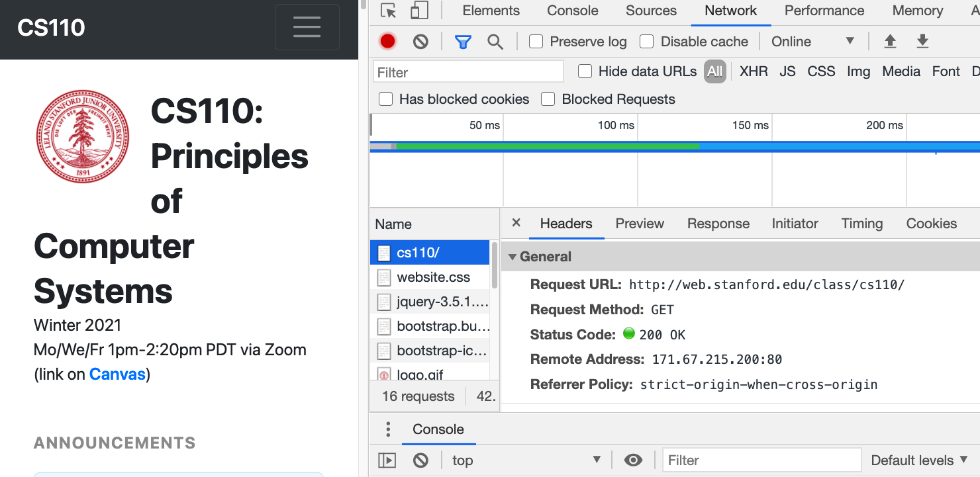Select the Console drawer tab

(x=438, y=429)
